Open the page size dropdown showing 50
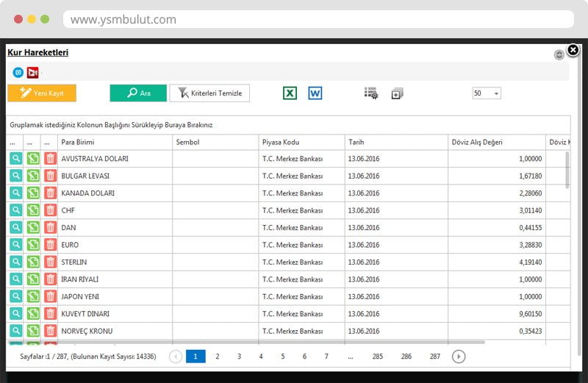 pyautogui.click(x=486, y=93)
